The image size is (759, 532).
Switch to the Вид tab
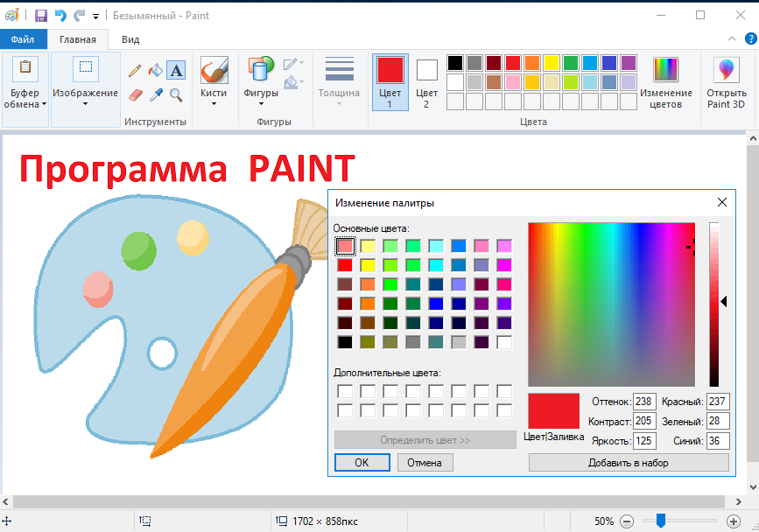(x=130, y=39)
